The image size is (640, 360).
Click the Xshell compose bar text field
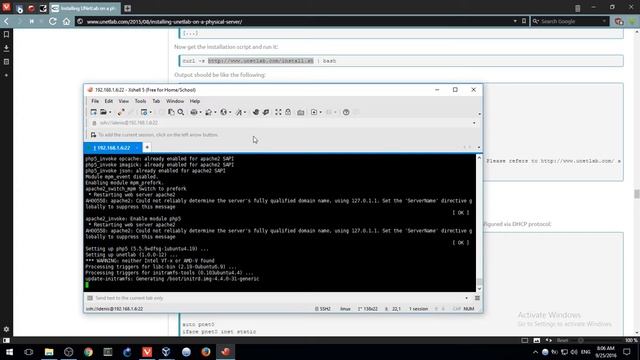point(278,298)
